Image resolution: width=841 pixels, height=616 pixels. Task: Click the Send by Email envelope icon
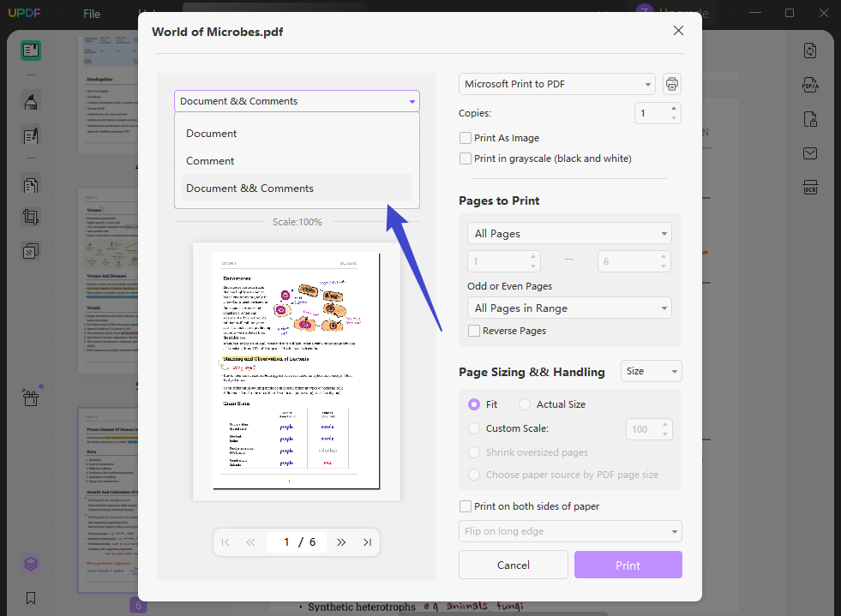[810, 153]
